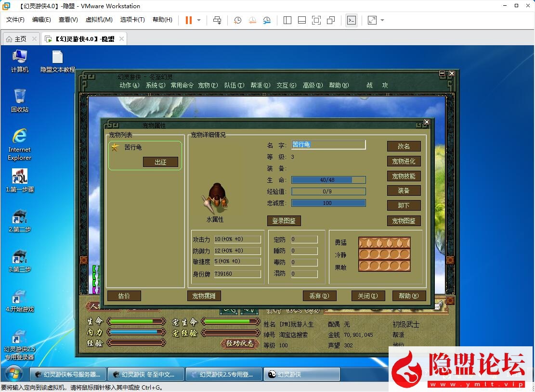
Task: Open the 宠物(W) menu in the game
Action: click(208, 85)
